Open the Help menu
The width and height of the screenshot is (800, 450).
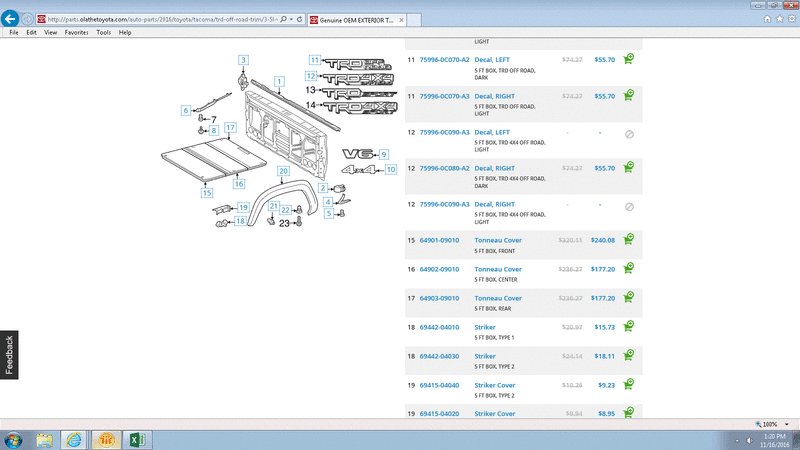125,32
